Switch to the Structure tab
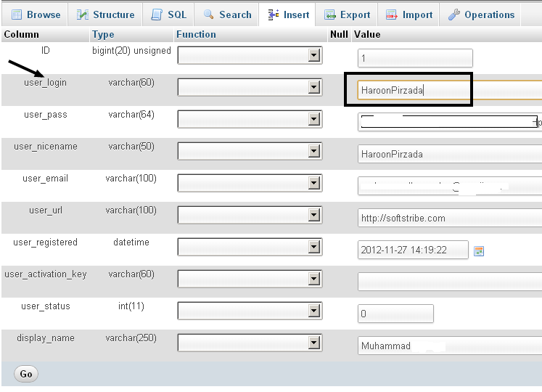 pos(105,15)
